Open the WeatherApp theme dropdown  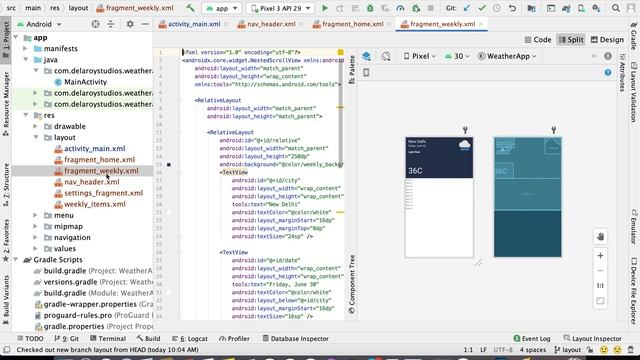tap(507, 56)
